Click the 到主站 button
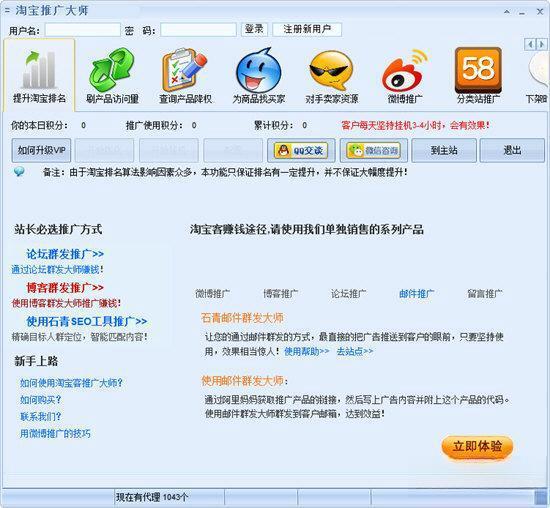 point(444,151)
